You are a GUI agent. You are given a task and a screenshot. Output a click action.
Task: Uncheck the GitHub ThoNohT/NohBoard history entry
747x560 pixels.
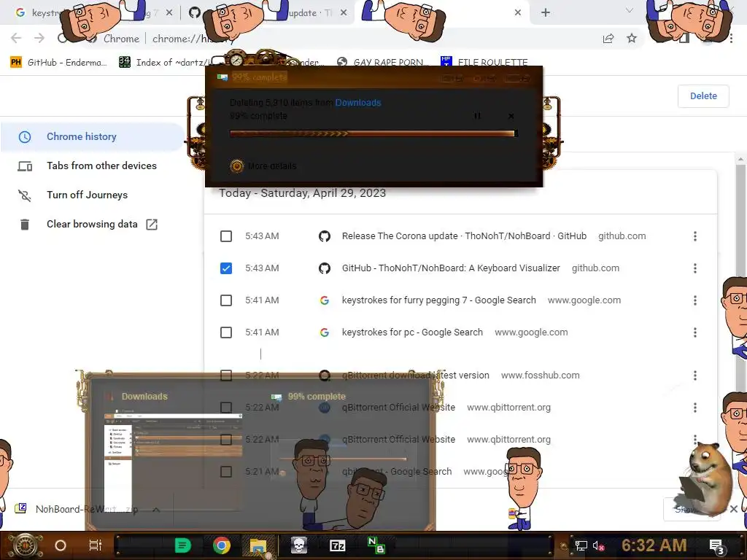coord(226,268)
